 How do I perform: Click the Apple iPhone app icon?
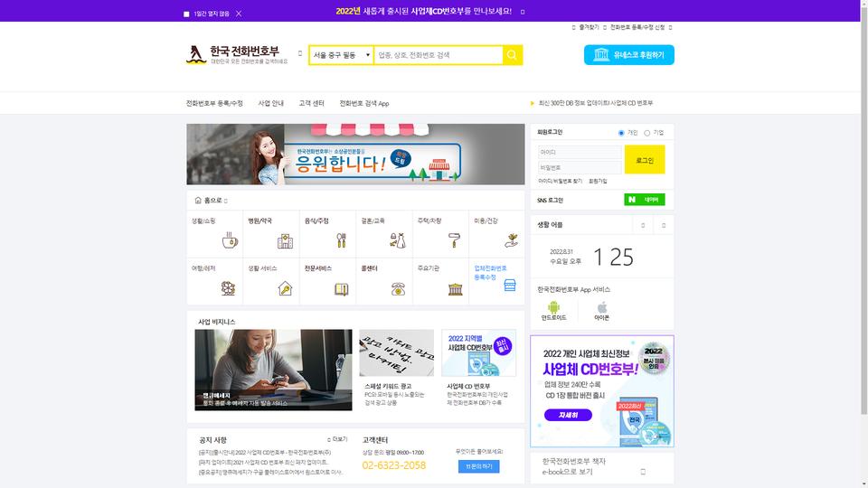point(602,307)
